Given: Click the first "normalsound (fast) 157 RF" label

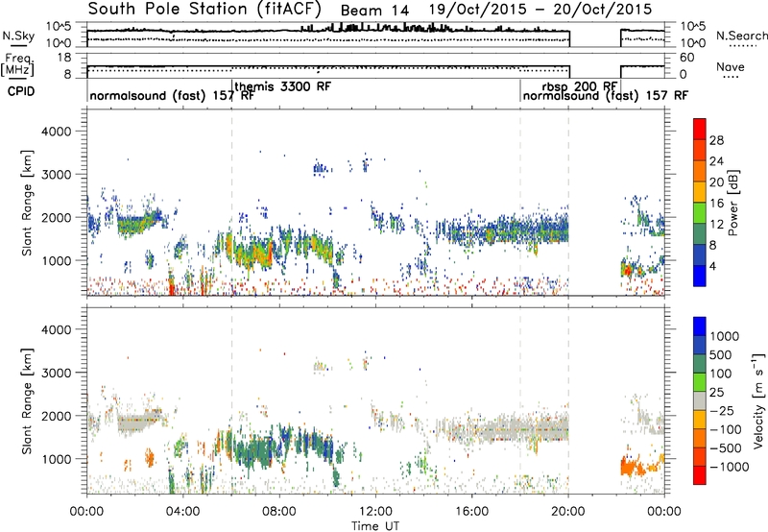Looking at the screenshot, I should [x=172, y=95].
